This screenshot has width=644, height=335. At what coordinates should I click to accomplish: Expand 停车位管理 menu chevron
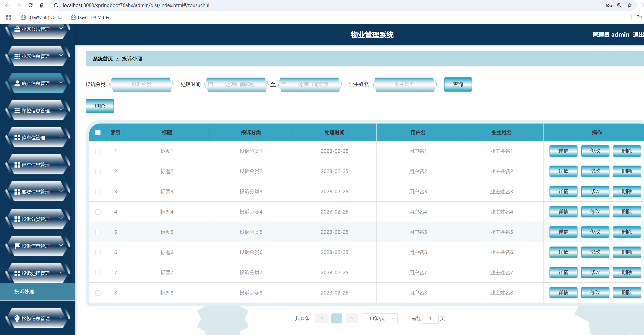click(x=61, y=136)
